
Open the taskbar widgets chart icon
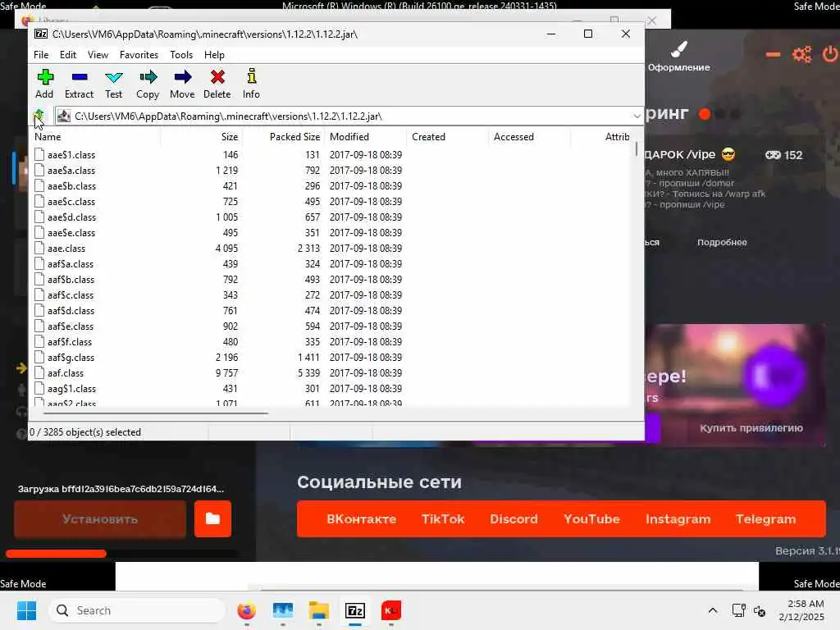coord(283,610)
